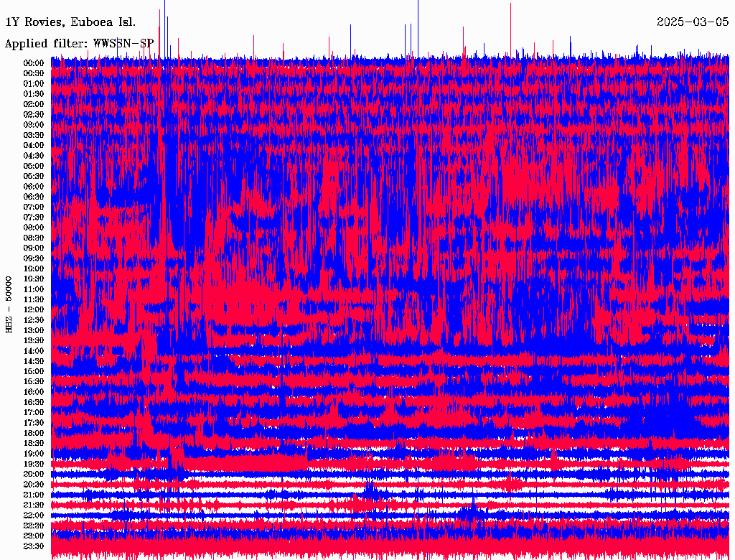Click the 00:00 time label
This screenshot has width=735, height=560.
[x=34, y=63]
